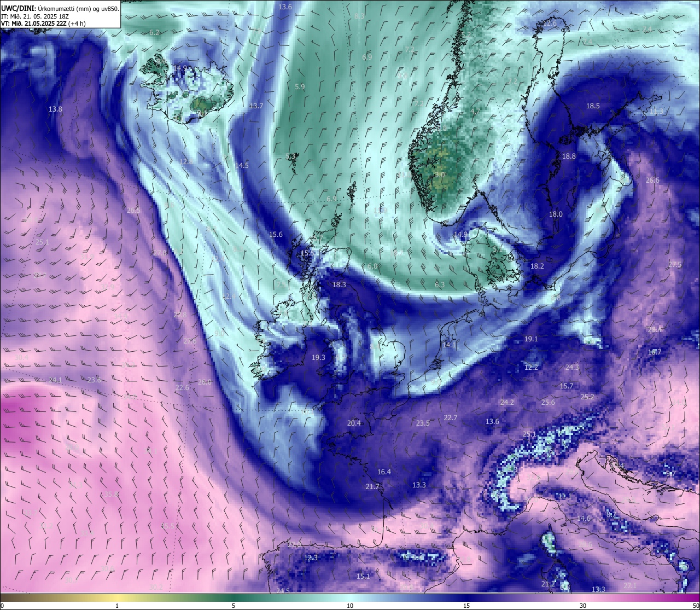This screenshot has width=700, height=610.
Task: Click the 25.2 value on the map
Action: point(587,397)
